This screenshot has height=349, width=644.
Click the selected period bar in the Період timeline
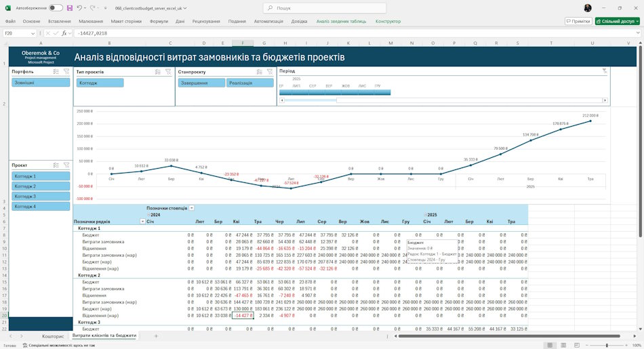335,92
